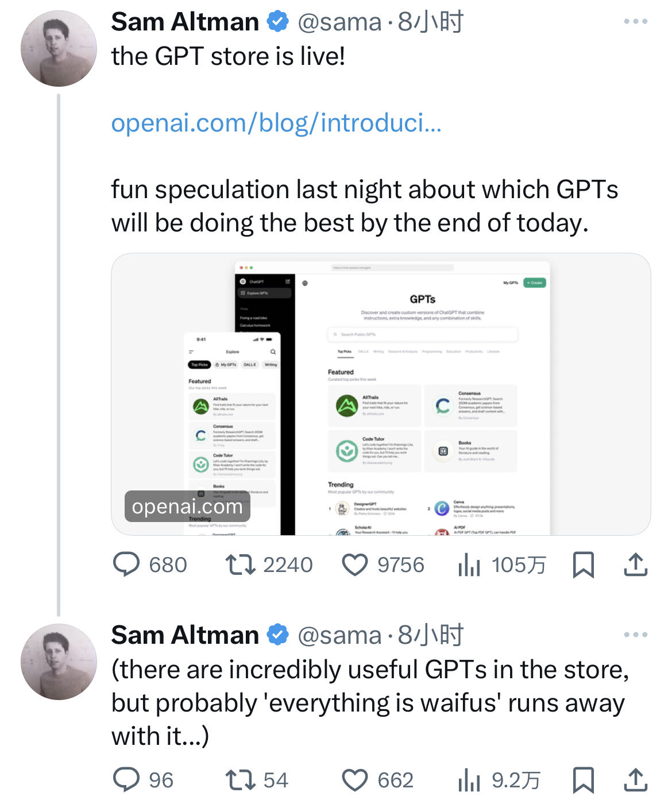Share the GPT store tweet
Image resolution: width=672 pixels, height=804 pixels.
pyautogui.click(x=635, y=565)
